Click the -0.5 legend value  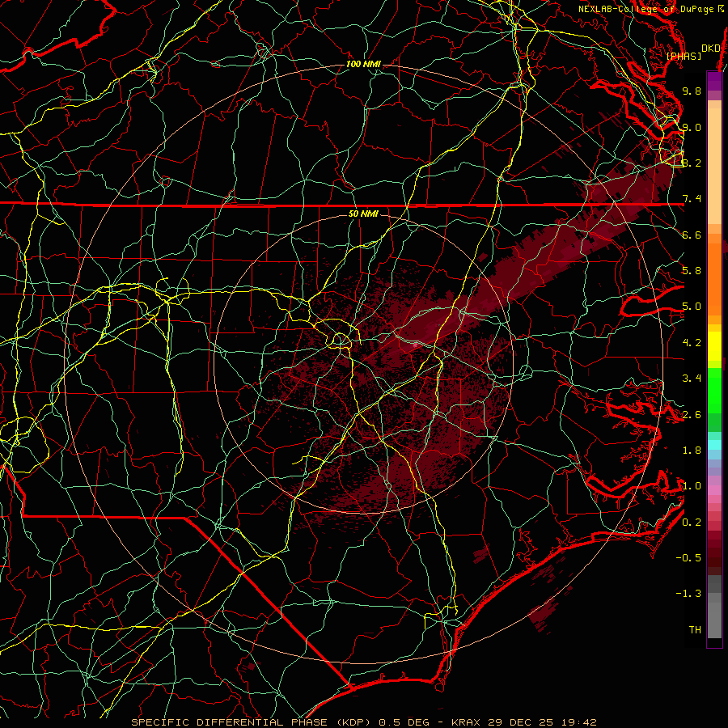688,558
